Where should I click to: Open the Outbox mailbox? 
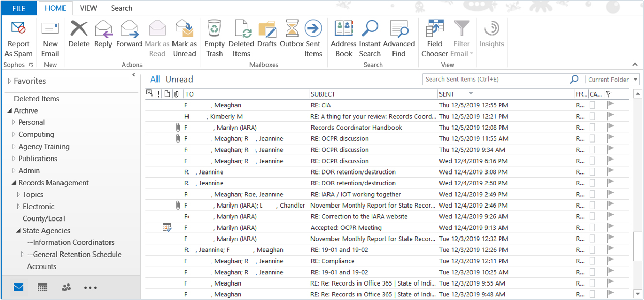292,29
